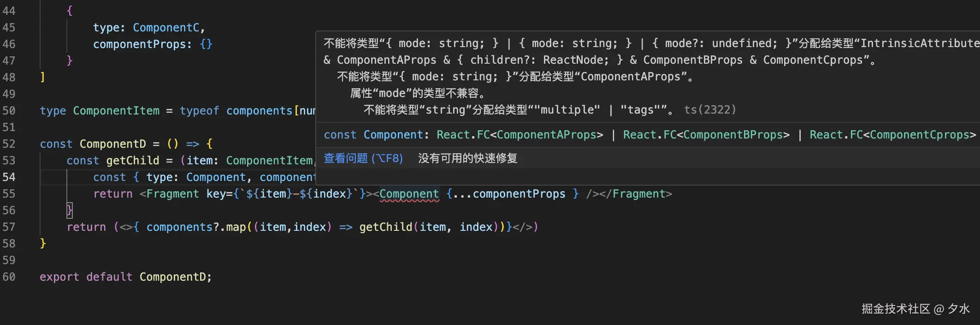Viewport: 980px width, 325px height.
Task: Select the getChild function name
Action: point(132,160)
